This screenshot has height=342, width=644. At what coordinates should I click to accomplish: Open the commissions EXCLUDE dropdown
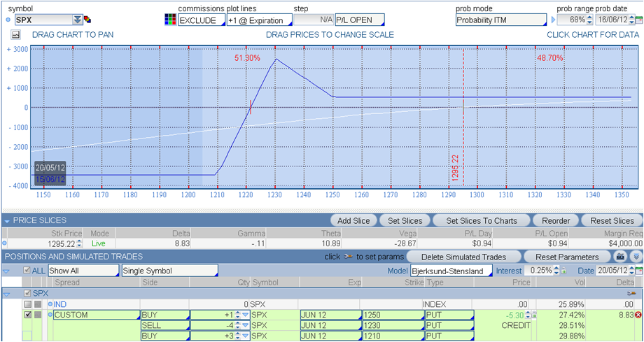202,20
